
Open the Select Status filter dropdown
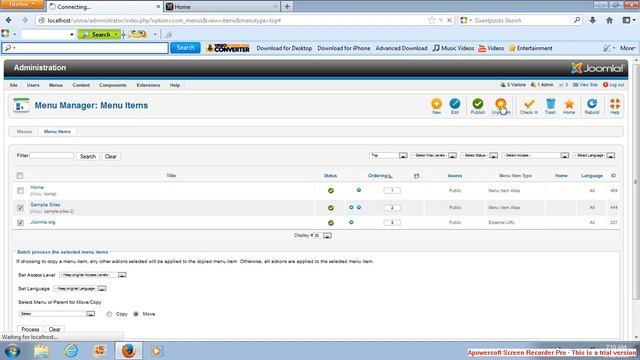click(479, 156)
